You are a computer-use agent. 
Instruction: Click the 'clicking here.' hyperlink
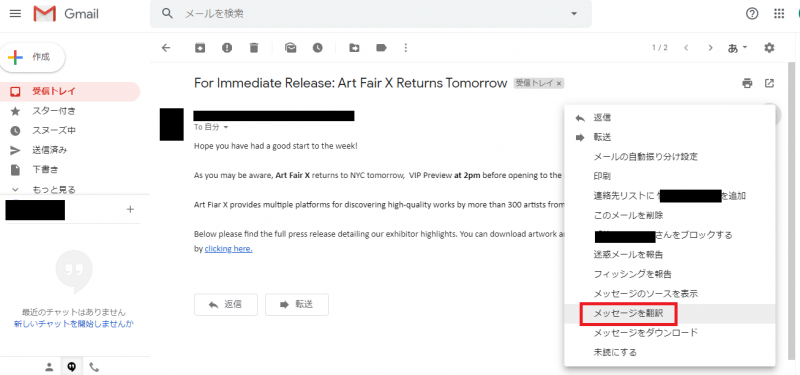coord(229,249)
